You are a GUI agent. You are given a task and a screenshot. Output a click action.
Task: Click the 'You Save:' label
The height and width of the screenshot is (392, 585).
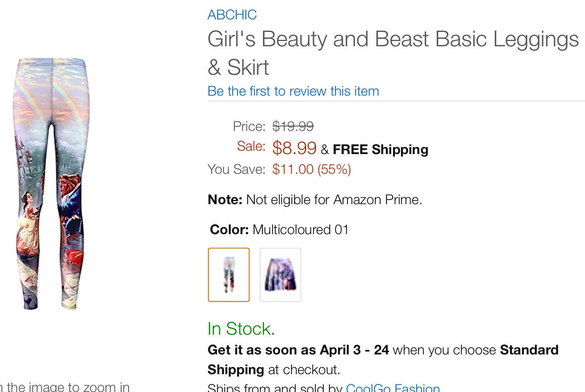(x=236, y=169)
